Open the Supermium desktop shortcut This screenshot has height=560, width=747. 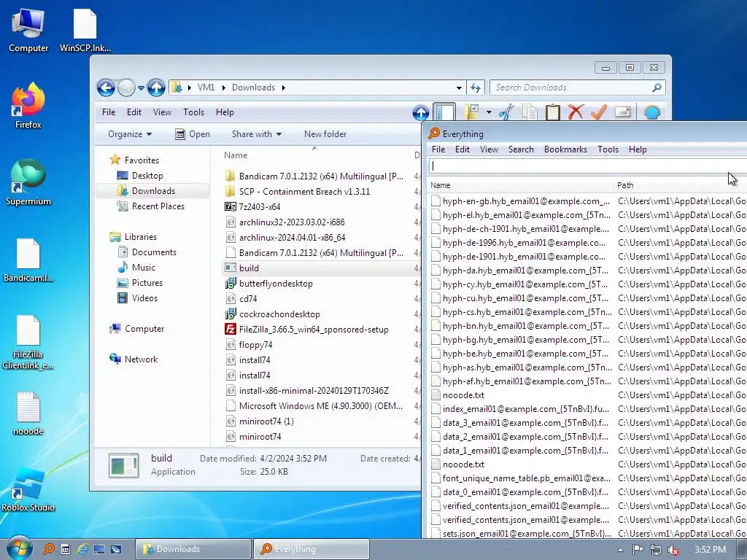pos(28,182)
